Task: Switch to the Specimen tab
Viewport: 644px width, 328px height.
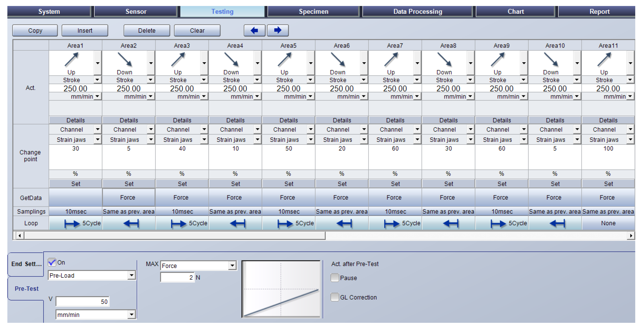Action: click(313, 12)
